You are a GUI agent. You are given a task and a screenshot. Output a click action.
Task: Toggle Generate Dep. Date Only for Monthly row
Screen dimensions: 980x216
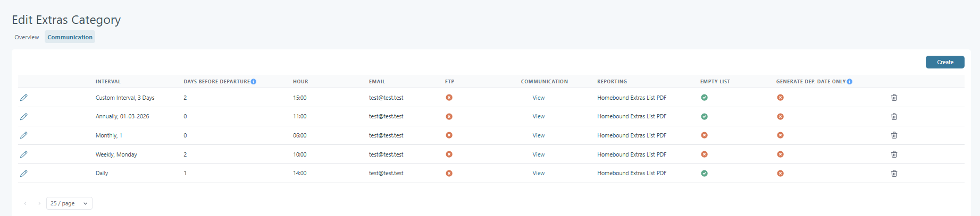(x=780, y=135)
